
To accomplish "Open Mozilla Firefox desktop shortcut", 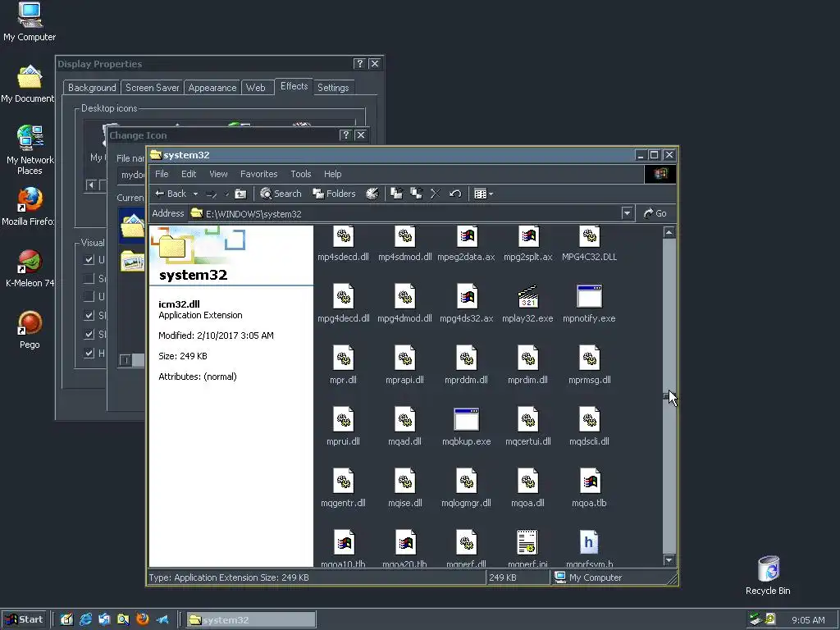I will point(29,206).
